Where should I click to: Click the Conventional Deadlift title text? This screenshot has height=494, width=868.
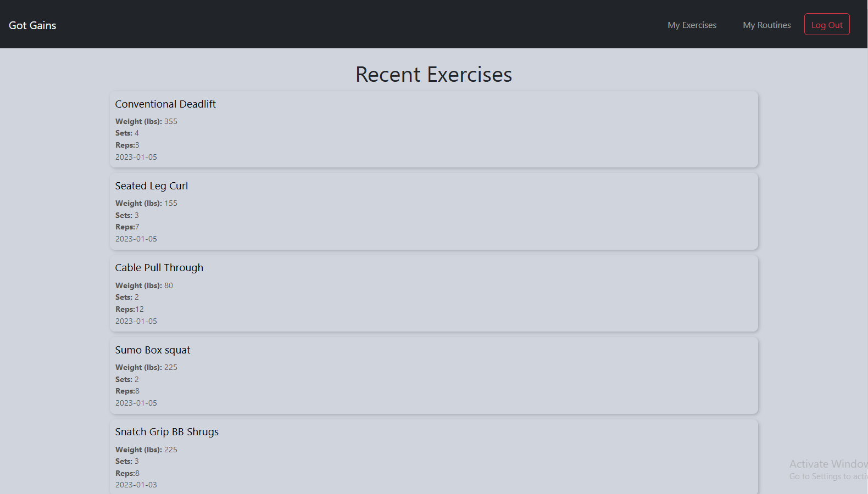click(x=165, y=104)
